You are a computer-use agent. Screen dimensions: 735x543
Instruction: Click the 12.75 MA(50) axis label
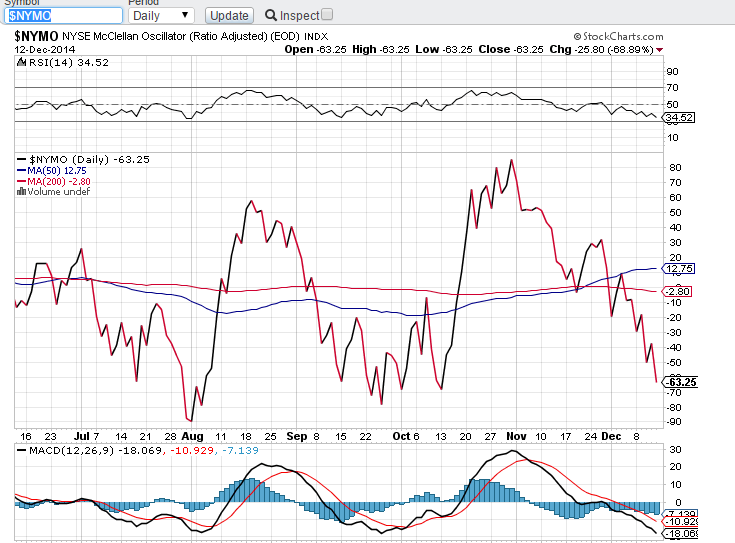pyautogui.click(x=679, y=269)
